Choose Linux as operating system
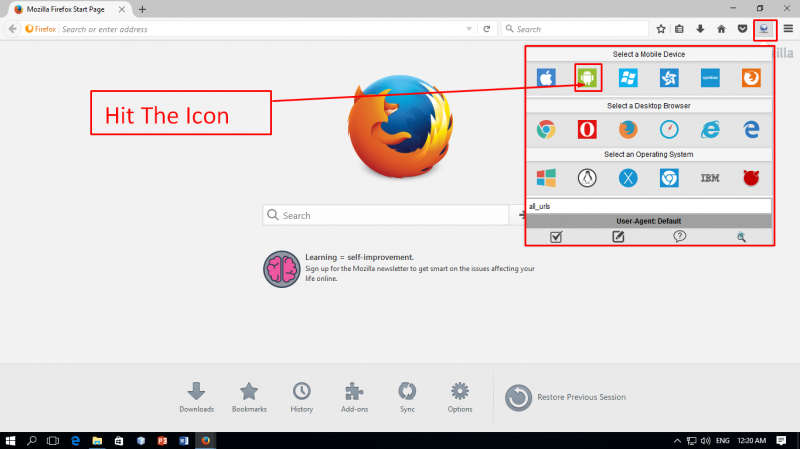This screenshot has width=800, height=449. point(587,178)
